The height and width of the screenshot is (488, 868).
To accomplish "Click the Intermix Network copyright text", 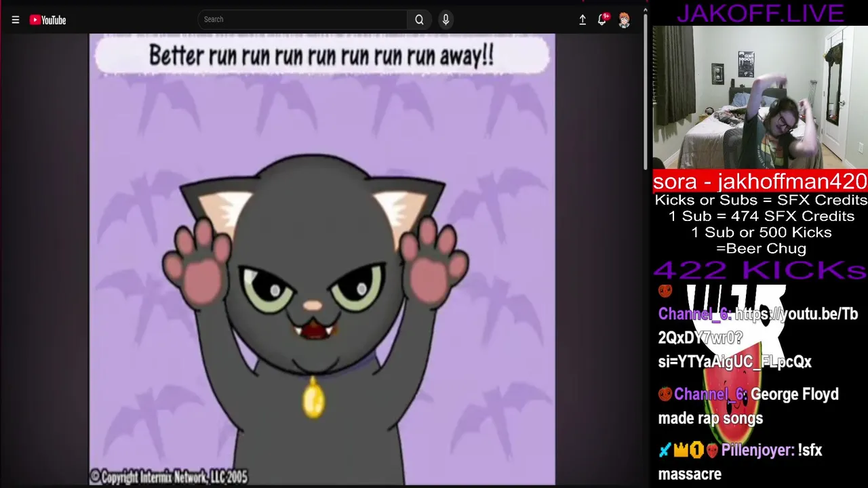I will point(169,477).
